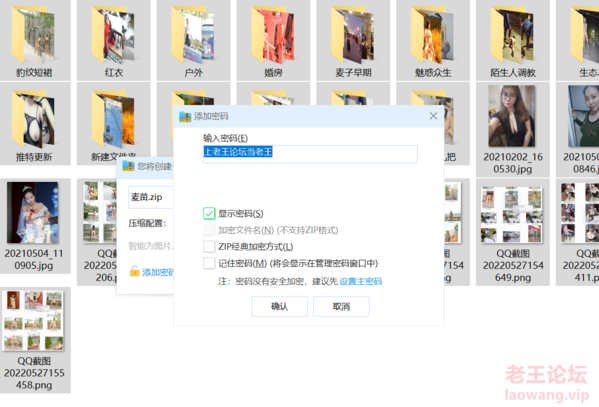Screen dimensions: 599x407
Task: Select the 推特更新 folder icon
Action: (33, 119)
